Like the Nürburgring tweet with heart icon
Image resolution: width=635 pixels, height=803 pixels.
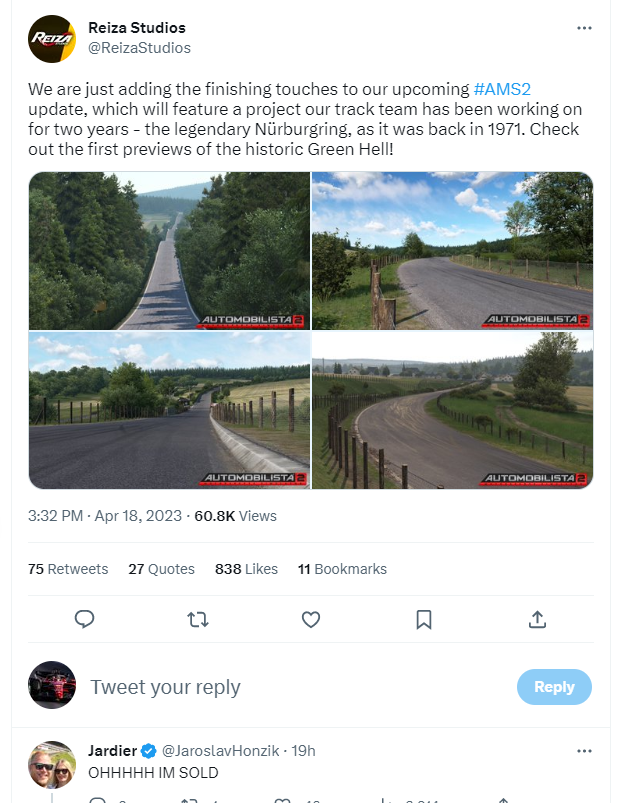coord(311,620)
